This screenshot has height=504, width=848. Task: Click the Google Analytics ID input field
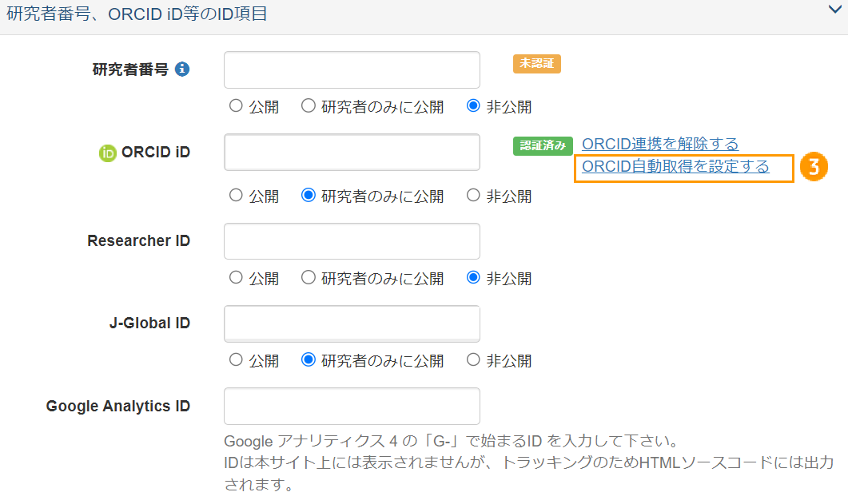pos(352,406)
